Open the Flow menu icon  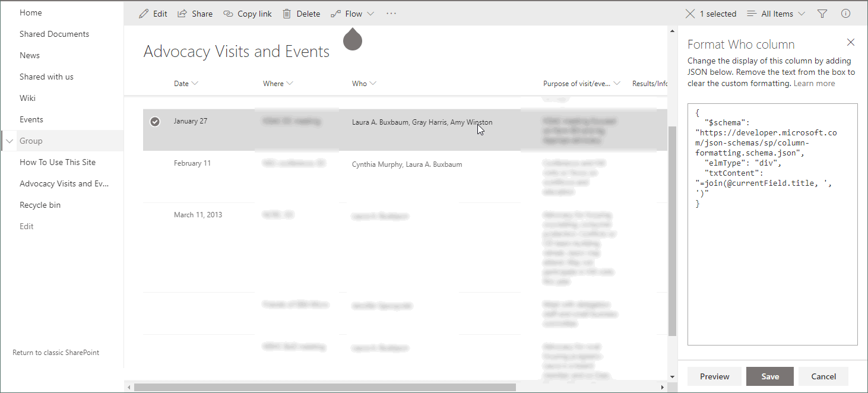(337, 13)
